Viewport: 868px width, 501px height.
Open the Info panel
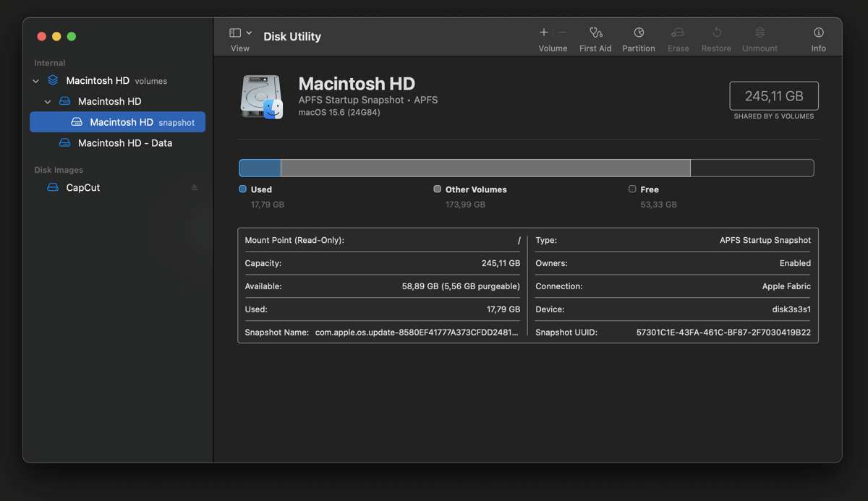coord(818,36)
